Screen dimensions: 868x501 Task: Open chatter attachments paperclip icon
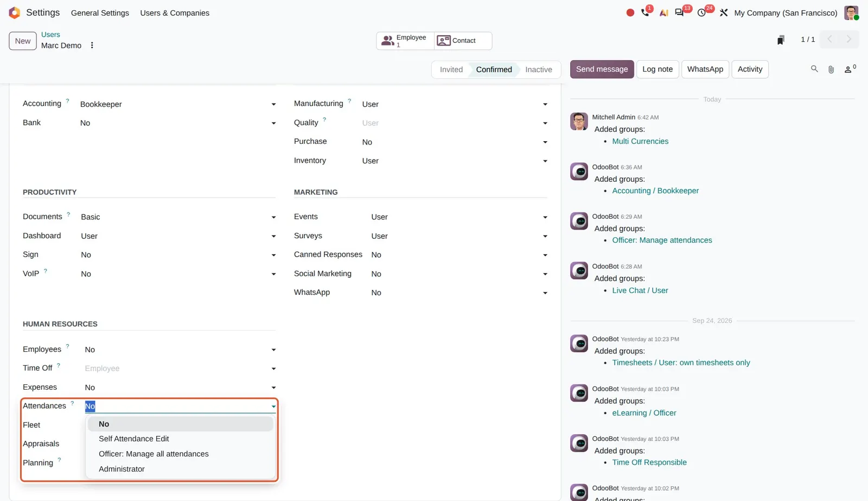[x=831, y=69]
